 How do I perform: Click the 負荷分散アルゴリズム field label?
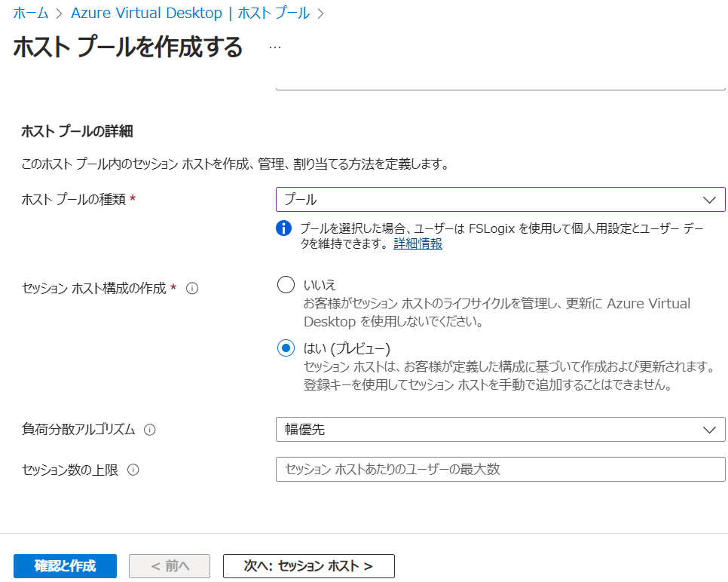[78, 430]
